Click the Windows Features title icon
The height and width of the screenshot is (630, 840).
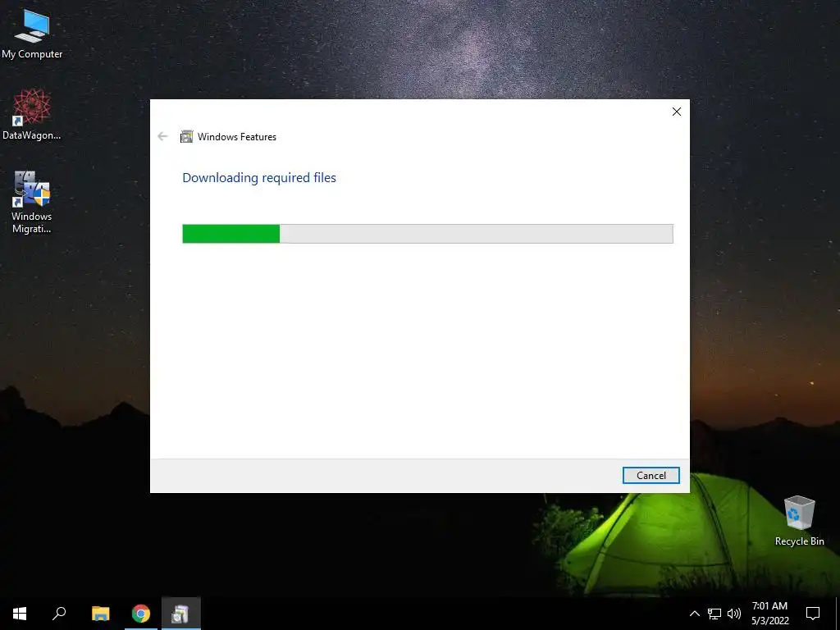(186, 137)
